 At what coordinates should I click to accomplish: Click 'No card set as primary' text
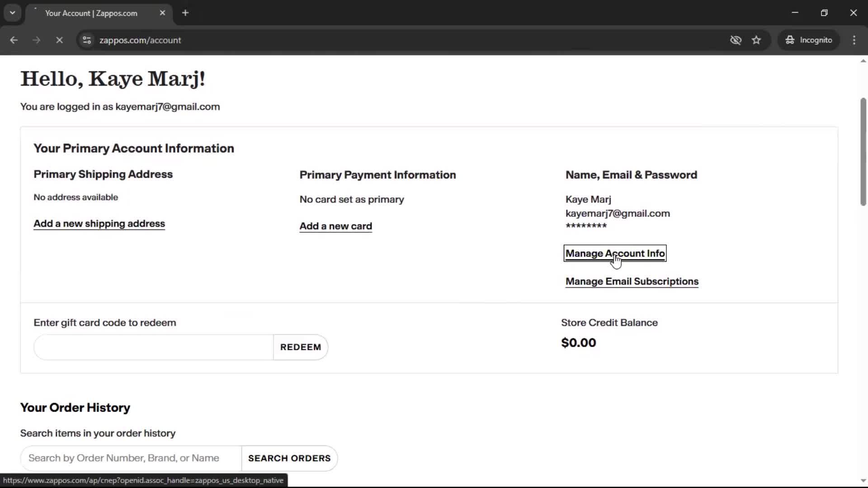(x=352, y=200)
